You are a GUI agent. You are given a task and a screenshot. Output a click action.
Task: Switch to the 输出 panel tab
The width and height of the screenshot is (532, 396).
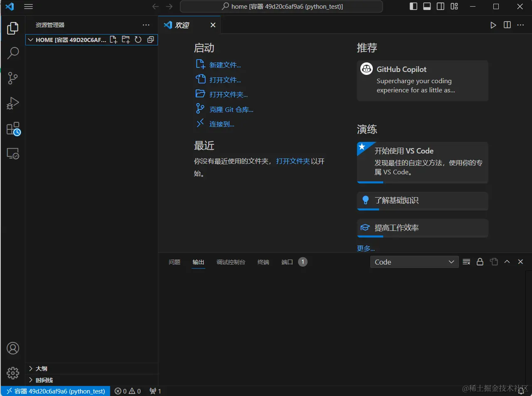(198, 262)
